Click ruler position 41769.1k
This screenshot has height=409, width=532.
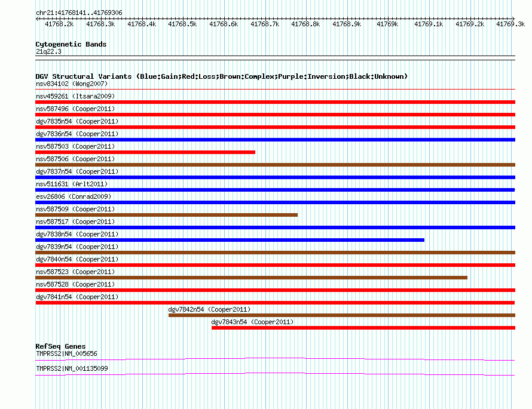429,24
